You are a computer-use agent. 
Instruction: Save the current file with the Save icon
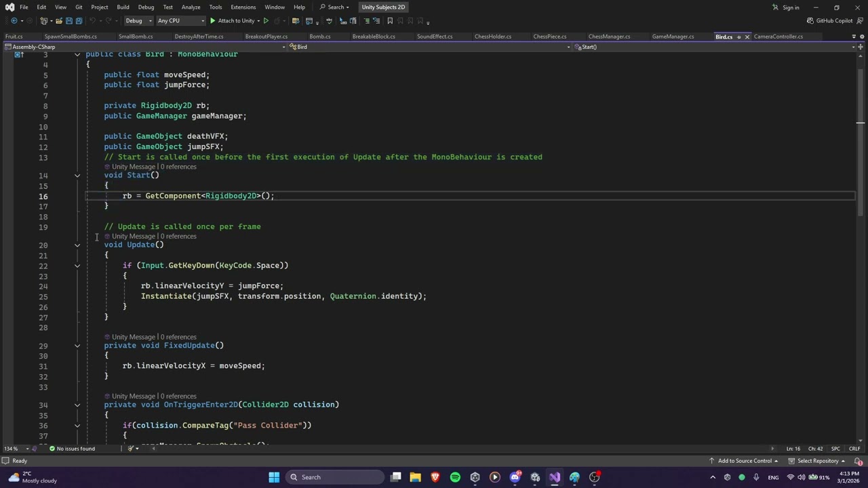coord(69,20)
